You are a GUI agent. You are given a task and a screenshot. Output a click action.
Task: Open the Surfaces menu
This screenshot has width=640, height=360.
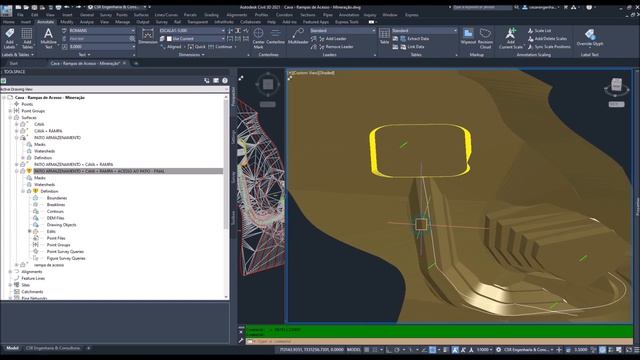coord(141,15)
